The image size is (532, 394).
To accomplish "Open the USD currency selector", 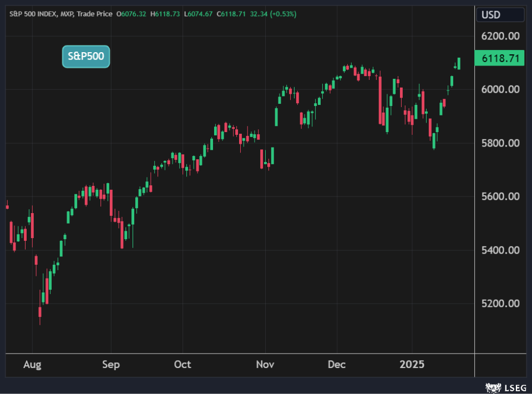I will [491, 15].
